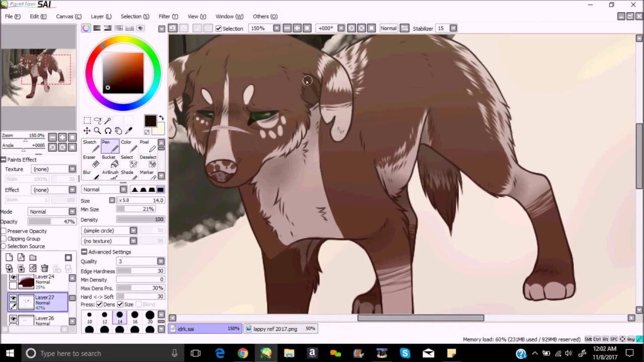Select the eyedropper color picker tool
Image resolution: width=644 pixels, height=362 pixels.
pos(129,131)
